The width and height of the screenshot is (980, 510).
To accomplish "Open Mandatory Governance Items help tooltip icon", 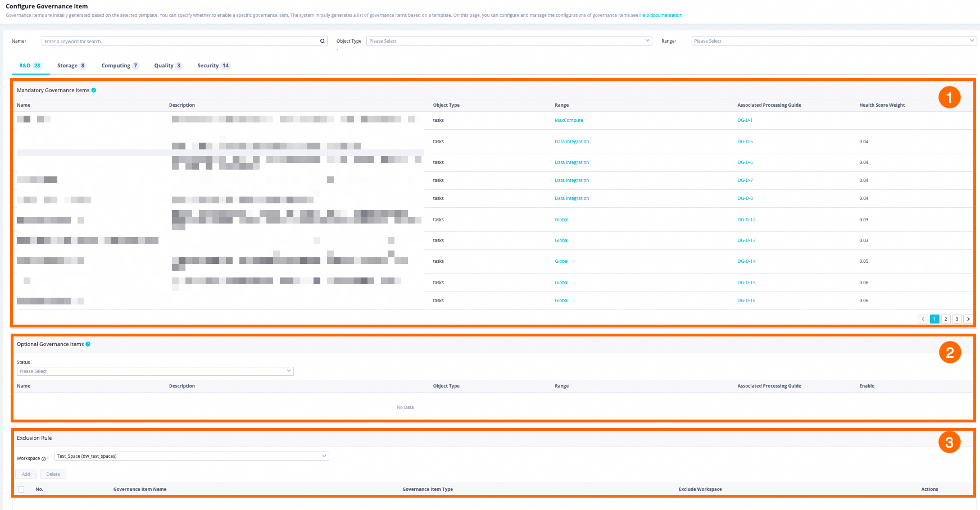I will (x=94, y=90).
